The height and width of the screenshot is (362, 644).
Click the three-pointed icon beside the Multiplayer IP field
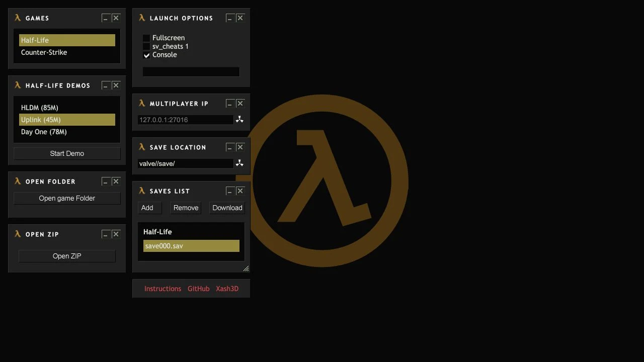click(x=239, y=120)
